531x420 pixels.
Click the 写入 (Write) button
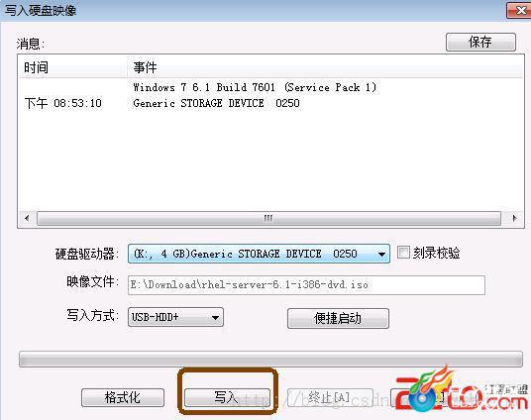pyautogui.click(x=227, y=397)
